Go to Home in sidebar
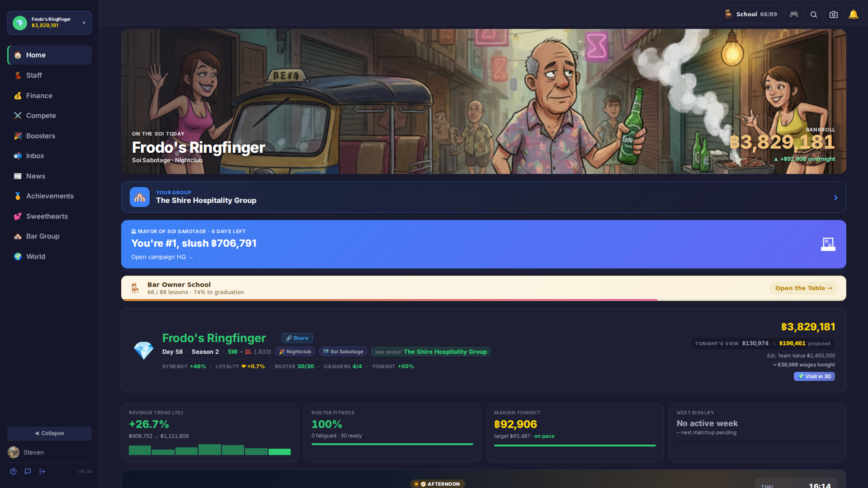The height and width of the screenshot is (488, 868). pyautogui.click(x=49, y=55)
